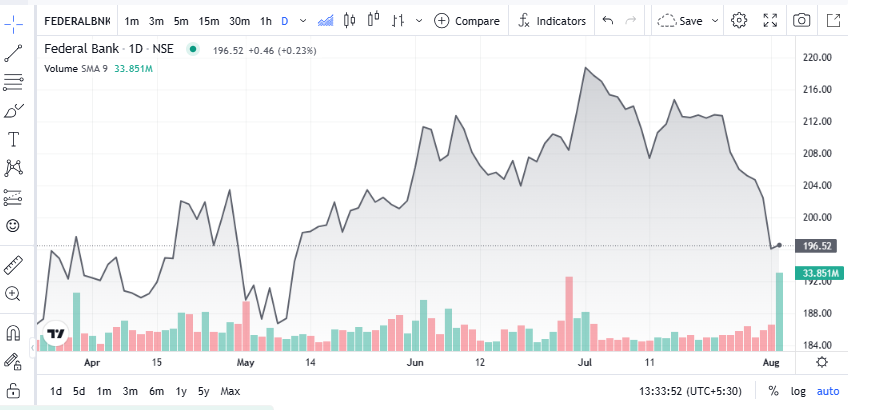Switch to area chart style
The height and width of the screenshot is (410, 869).
tap(325, 21)
